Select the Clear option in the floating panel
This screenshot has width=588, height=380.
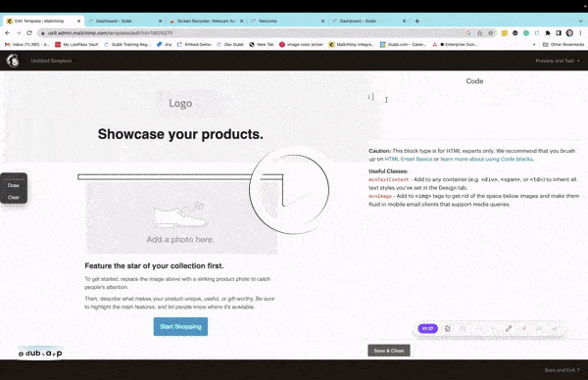point(14,197)
